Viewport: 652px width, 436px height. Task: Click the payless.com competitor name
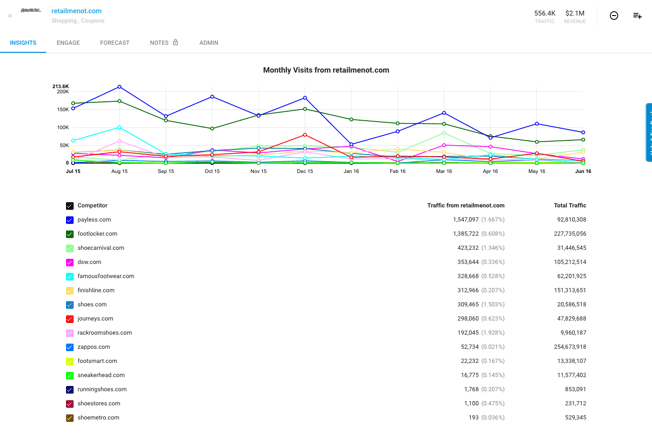(94, 219)
